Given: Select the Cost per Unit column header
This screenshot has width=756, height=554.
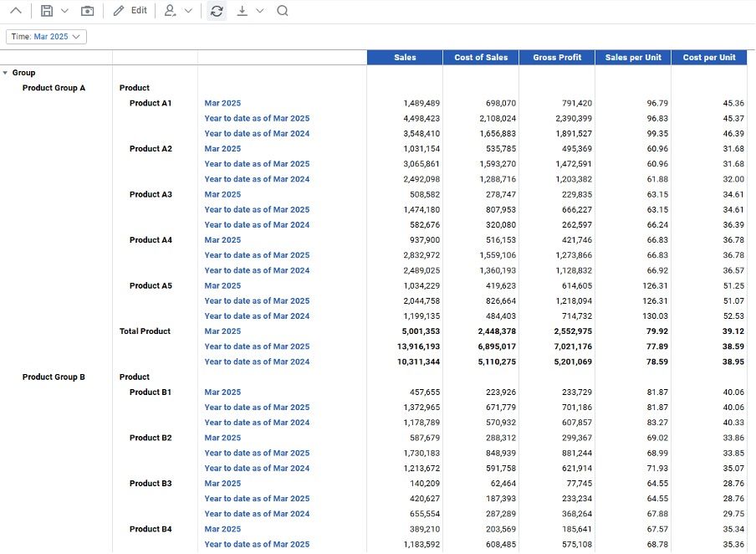Looking at the screenshot, I should tap(708, 57).
